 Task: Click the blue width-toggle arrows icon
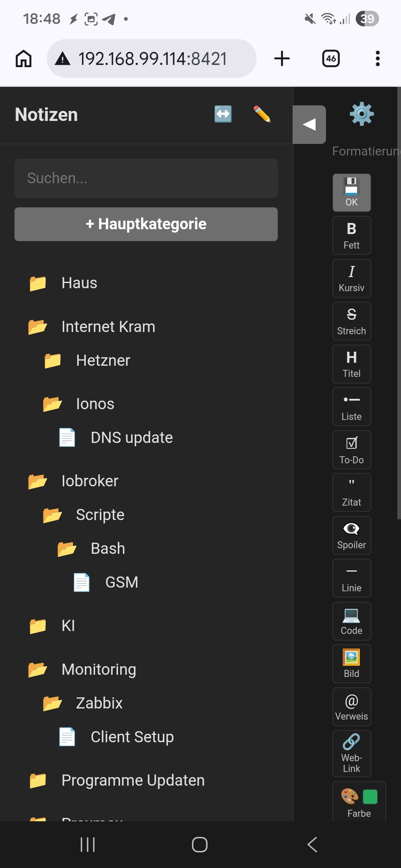point(223,114)
